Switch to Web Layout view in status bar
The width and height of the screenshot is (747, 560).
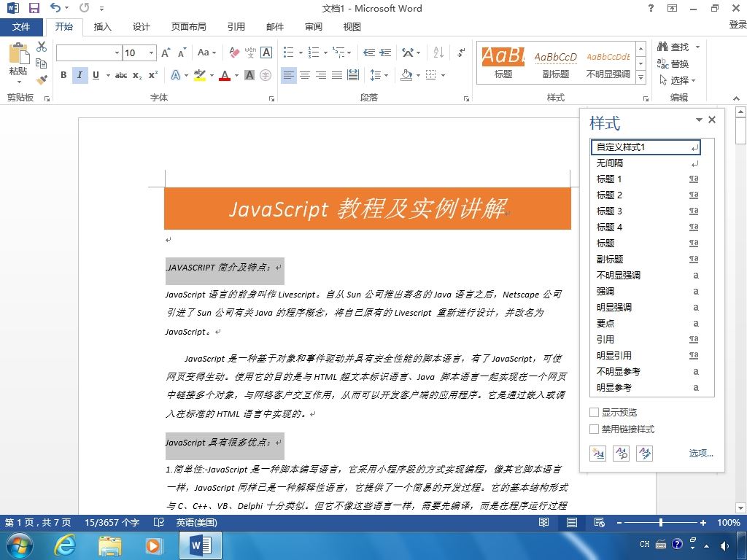pyautogui.click(x=600, y=522)
